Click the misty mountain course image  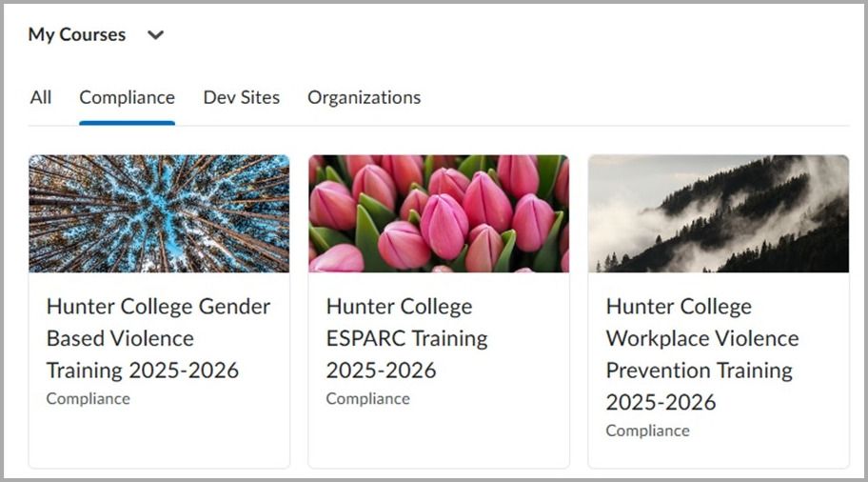(719, 213)
